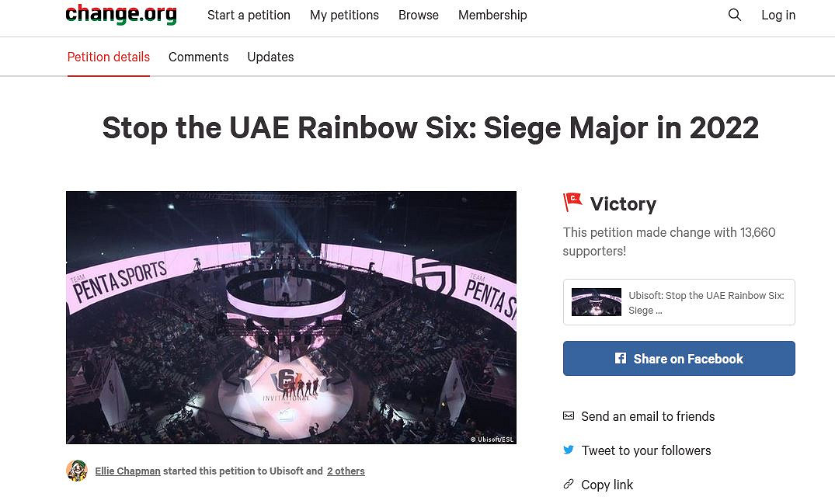Open the Updates tab
Viewport: 835px width, 504px height.
pos(270,57)
